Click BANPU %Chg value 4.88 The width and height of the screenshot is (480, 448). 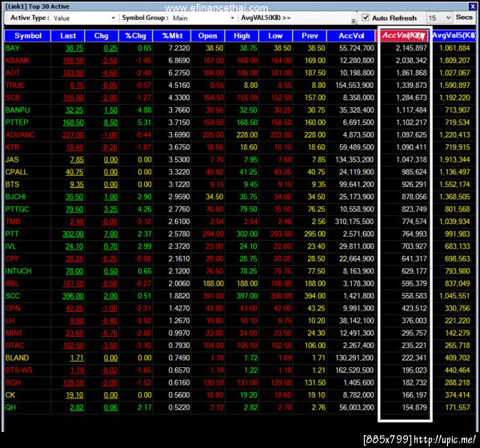[145, 110]
